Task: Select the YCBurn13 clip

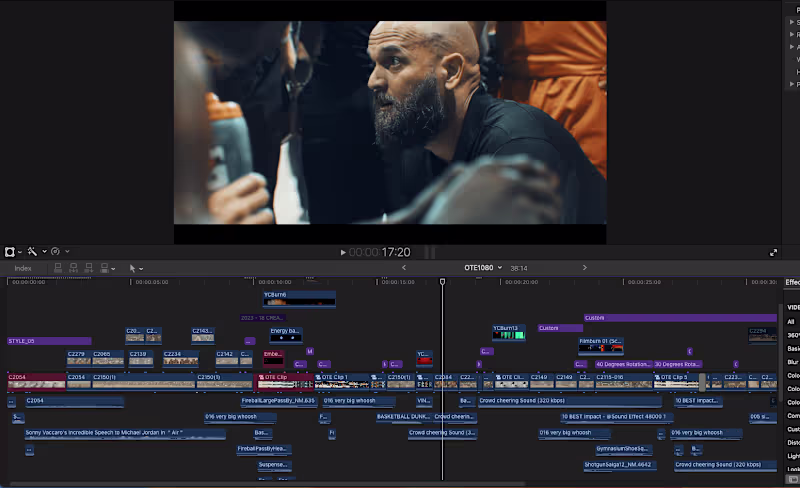Action: [x=508, y=332]
